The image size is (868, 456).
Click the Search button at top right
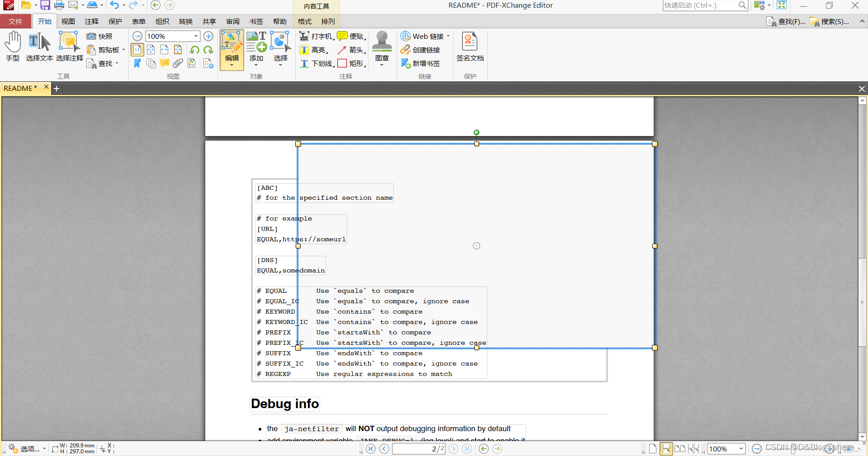(x=829, y=21)
